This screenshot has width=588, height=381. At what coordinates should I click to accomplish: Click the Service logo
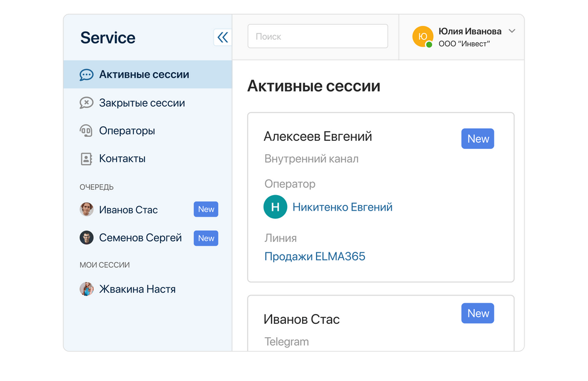(x=107, y=37)
